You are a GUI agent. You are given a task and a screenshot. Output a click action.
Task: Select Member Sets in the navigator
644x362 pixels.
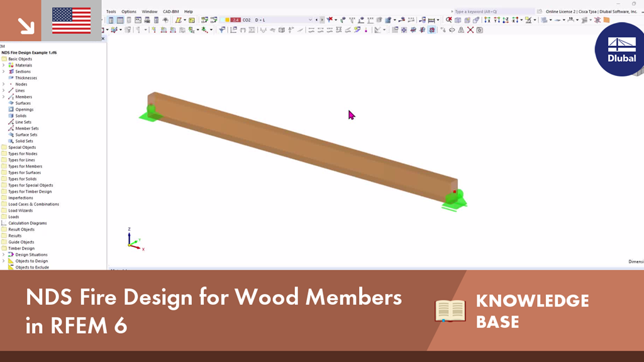point(27,128)
